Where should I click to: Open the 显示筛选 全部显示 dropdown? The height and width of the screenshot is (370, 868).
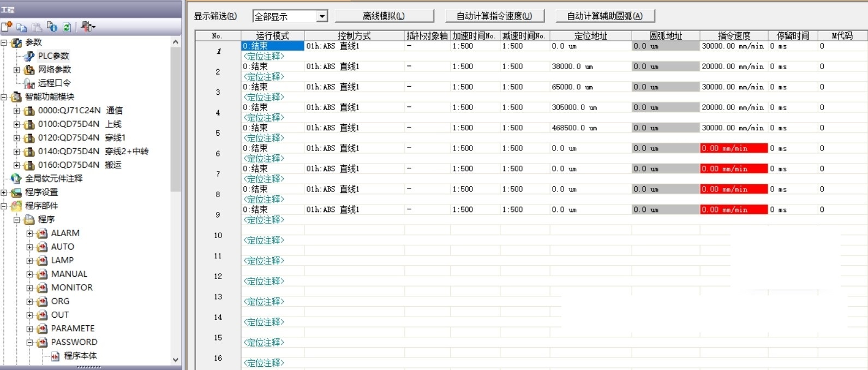(322, 16)
